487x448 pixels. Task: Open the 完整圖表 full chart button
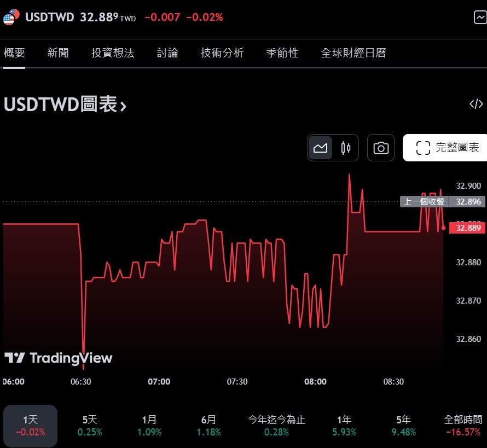coord(445,148)
